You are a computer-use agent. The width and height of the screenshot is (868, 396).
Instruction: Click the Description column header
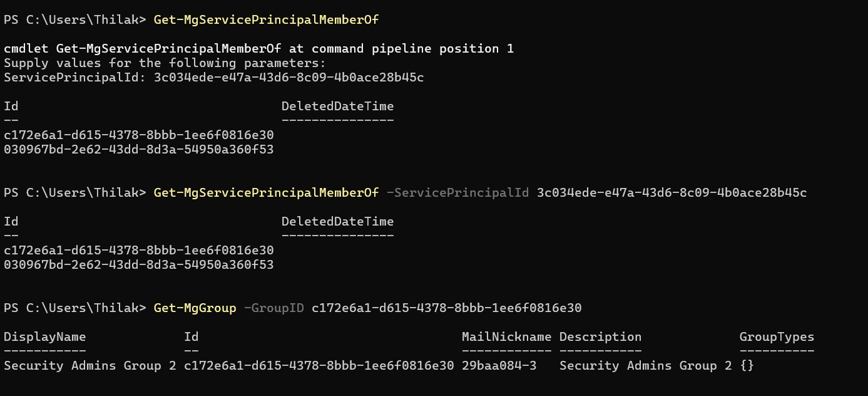(x=600, y=337)
